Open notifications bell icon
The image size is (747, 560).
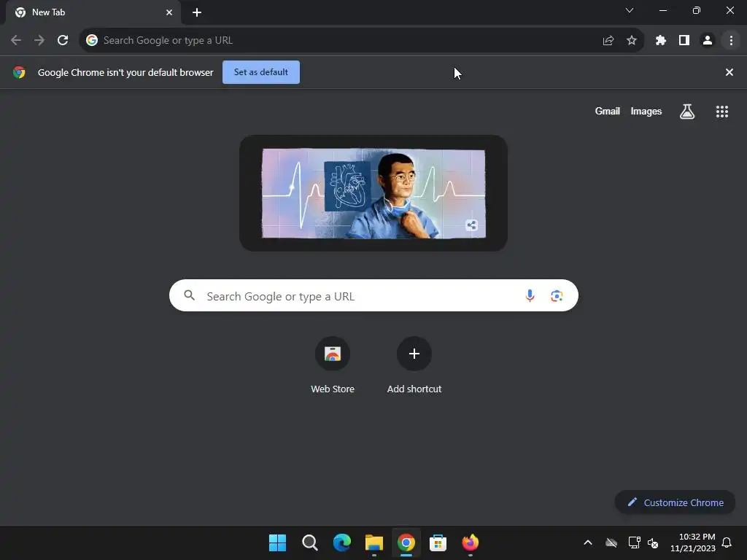(x=727, y=542)
